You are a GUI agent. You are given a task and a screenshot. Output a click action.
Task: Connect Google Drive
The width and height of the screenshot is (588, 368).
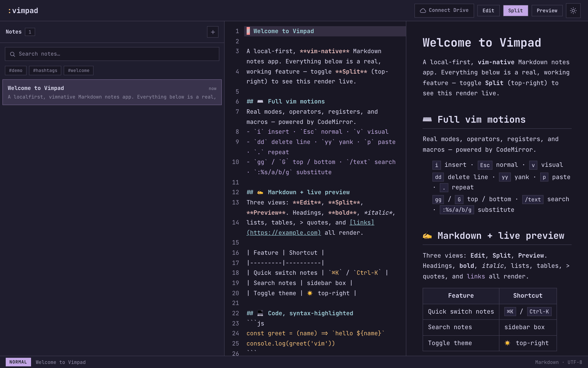[x=444, y=10]
